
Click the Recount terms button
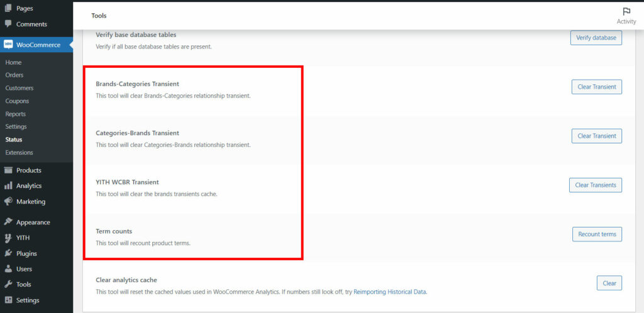coord(597,234)
